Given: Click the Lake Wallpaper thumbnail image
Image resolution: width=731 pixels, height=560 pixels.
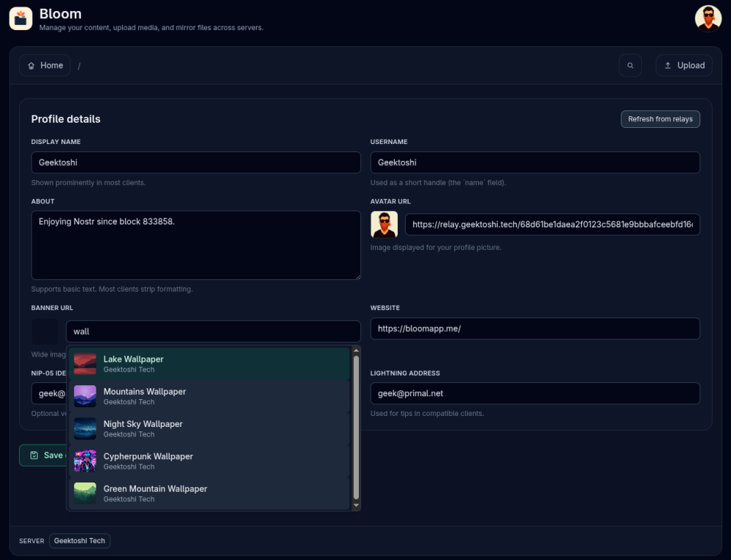Looking at the screenshot, I should coord(85,363).
